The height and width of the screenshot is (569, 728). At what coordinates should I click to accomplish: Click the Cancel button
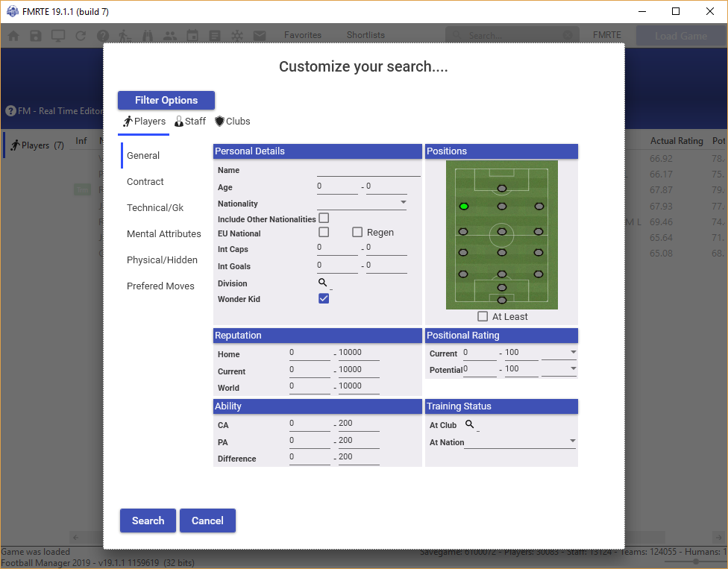tap(207, 521)
